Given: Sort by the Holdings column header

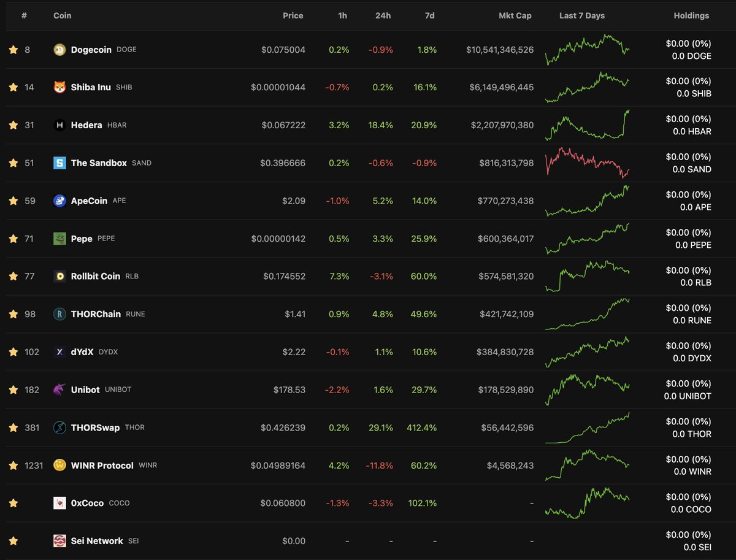Looking at the screenshot, I should 691,16.
